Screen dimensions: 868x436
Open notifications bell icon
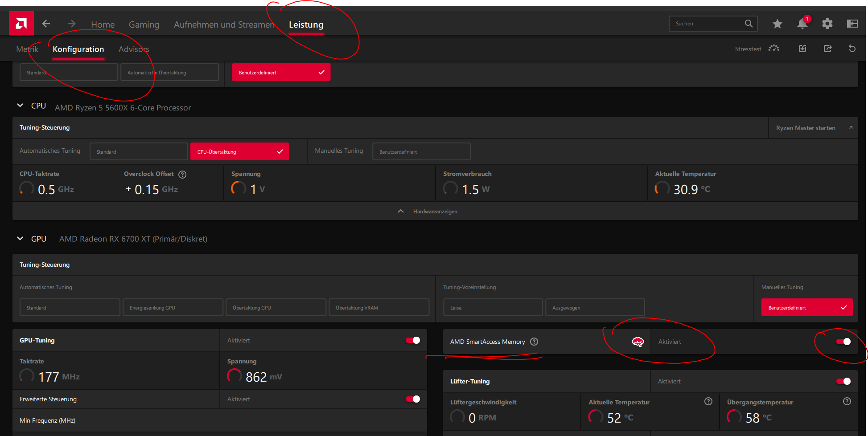coord(802,24)
